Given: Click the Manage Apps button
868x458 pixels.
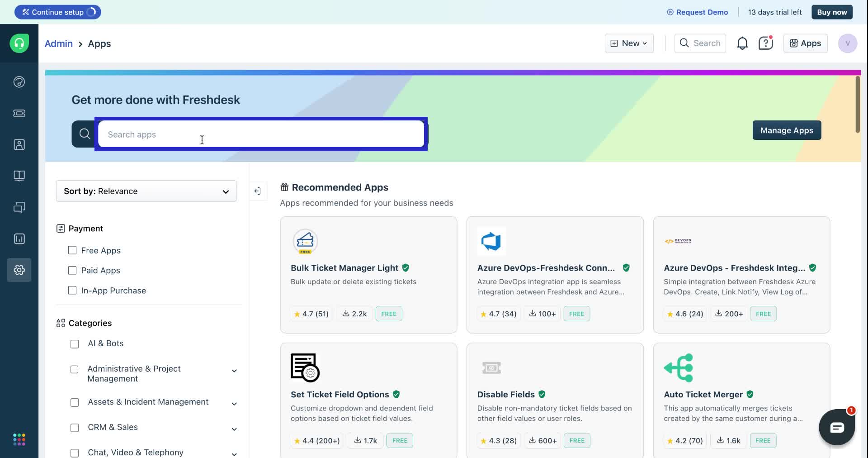Looking at the screenshot, I should (787, 130).
